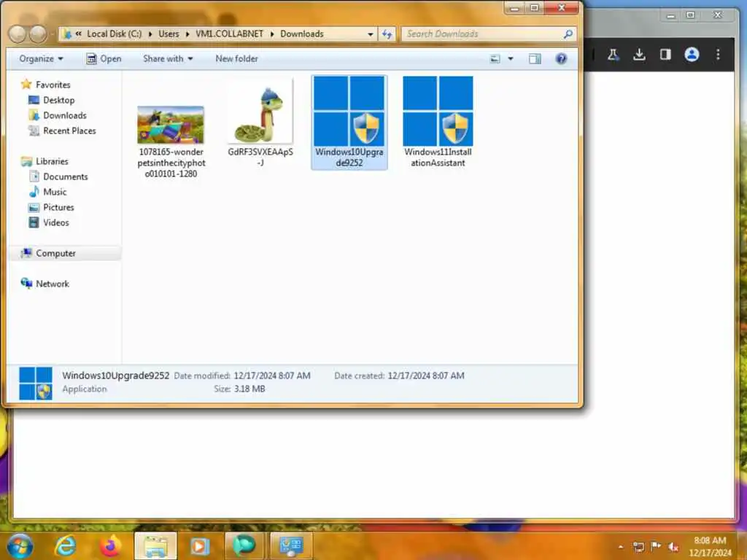Select Computer in navigation pane
This screenshot has height=560, width=747.
pyautogui.click(x=55, y=253)
